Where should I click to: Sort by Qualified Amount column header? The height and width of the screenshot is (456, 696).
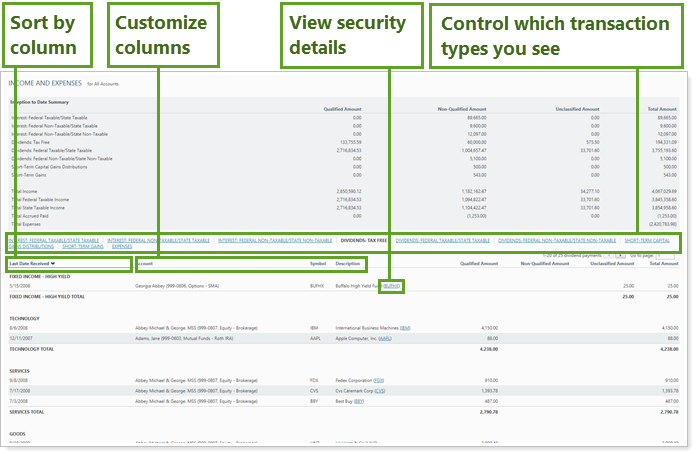pos(478,264)
